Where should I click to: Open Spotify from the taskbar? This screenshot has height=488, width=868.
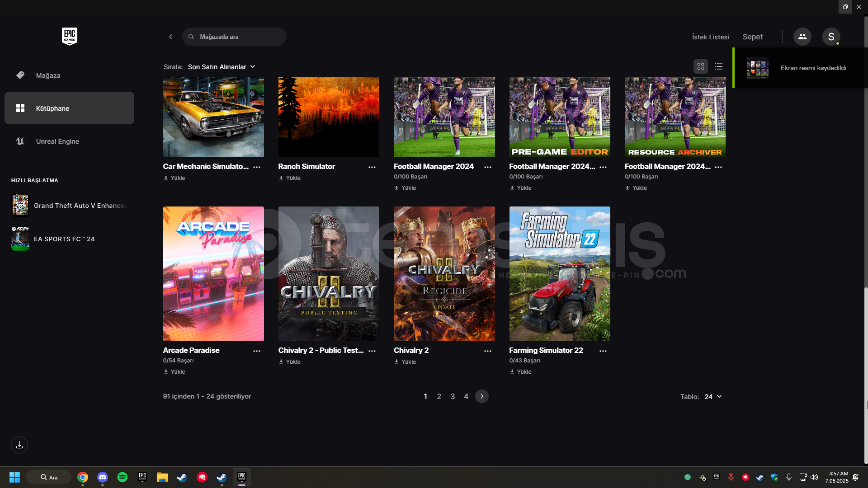122,477
